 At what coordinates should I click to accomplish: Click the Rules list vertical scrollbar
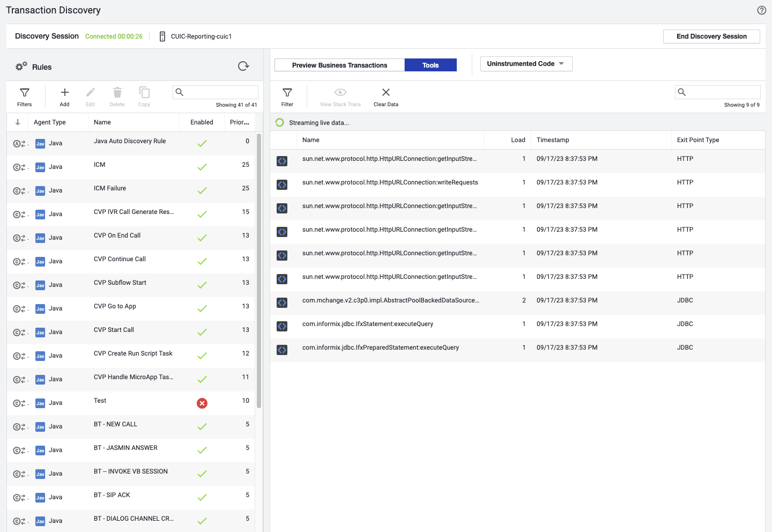pyautogui.click(x=259, y=271)
